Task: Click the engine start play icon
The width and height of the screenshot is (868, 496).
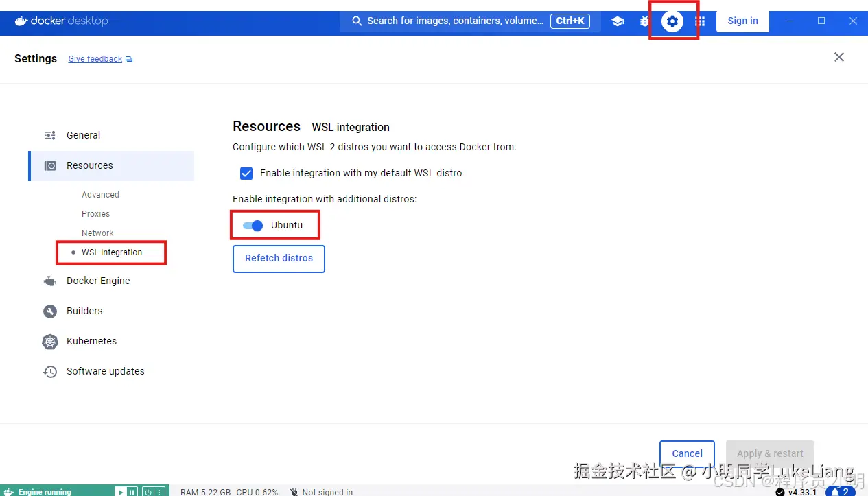Action: pos(120,492)
